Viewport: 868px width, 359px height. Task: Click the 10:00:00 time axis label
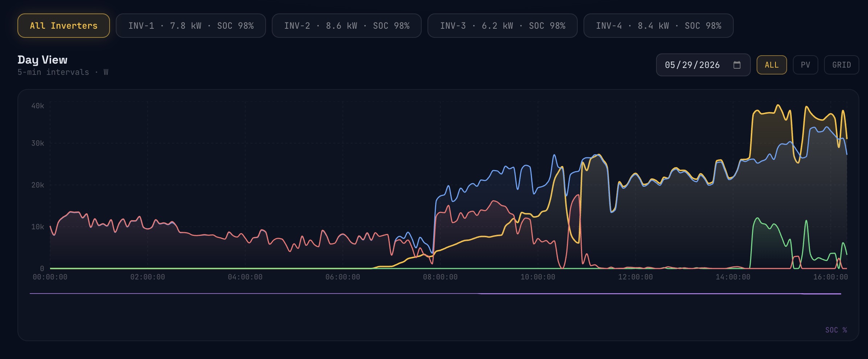pos(538,277)
